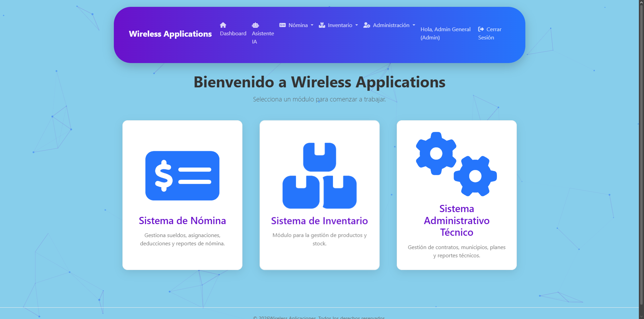Open the Asistente IA nav item
This screenshot has height=319, width=644.
[x=263, y=33]
